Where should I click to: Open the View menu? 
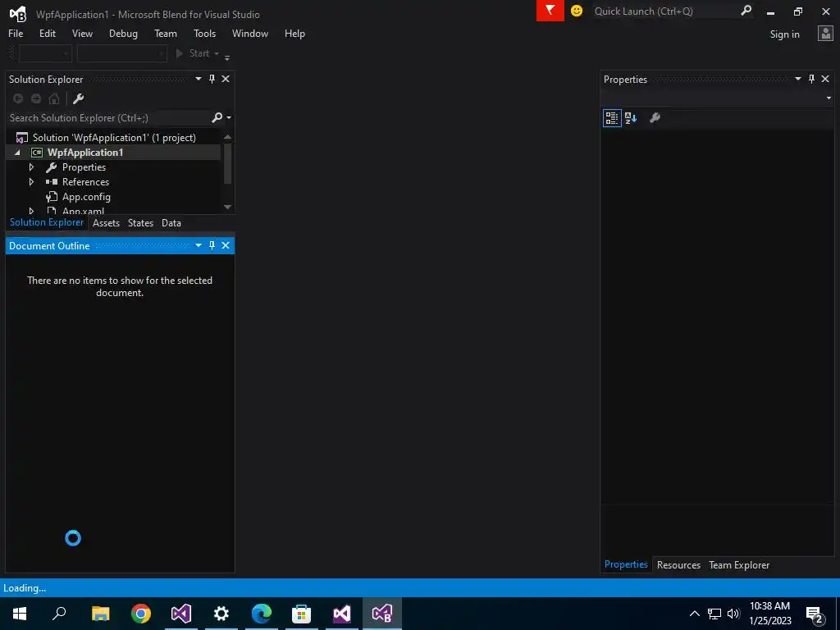point(82,33)
